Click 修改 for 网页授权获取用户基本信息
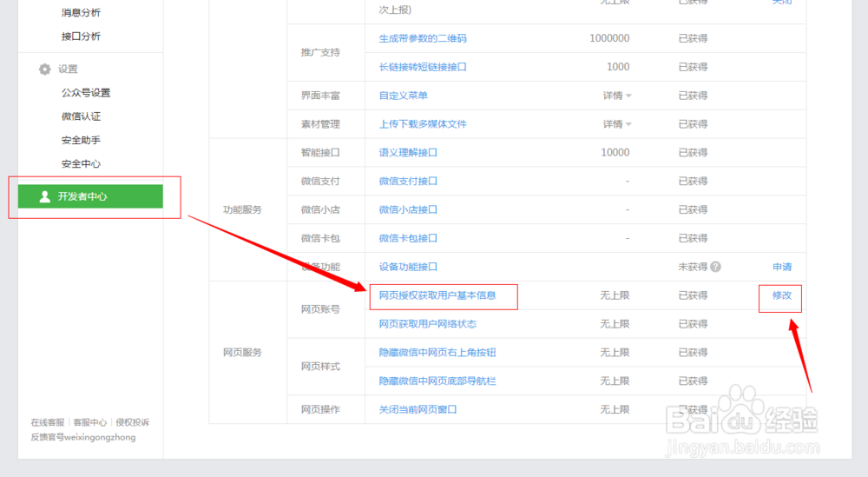868x477 pixels. coord(782,295)
